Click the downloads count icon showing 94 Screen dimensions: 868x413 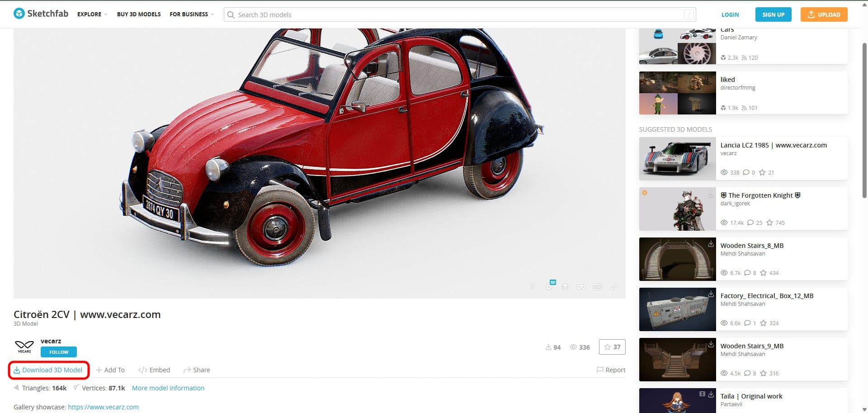click(x=548, y=347)
